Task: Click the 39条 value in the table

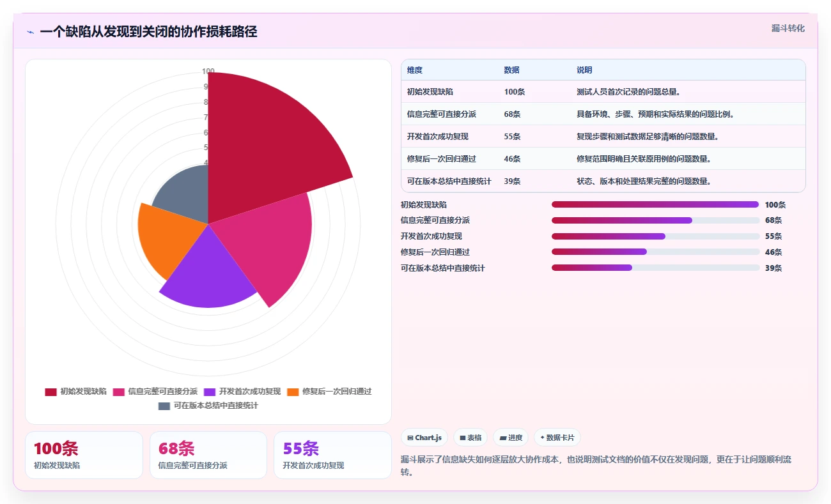Action: click(512, 181)
